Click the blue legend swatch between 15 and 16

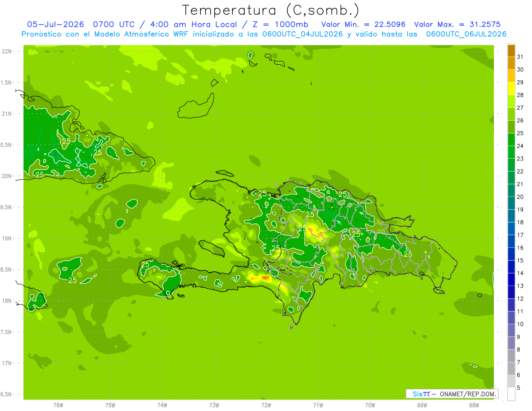click(511, 254)
